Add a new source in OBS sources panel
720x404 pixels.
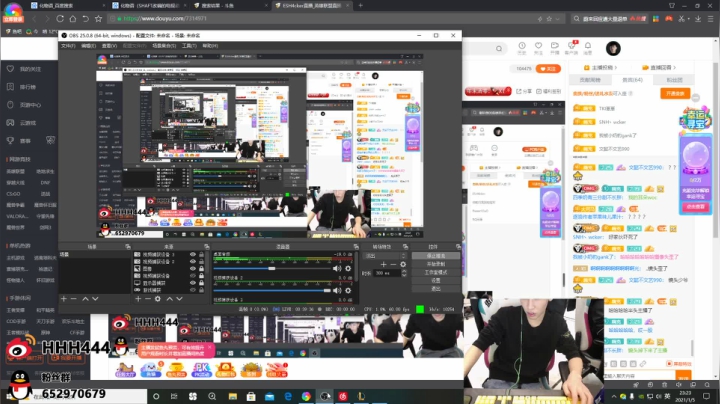coord(138,299)
